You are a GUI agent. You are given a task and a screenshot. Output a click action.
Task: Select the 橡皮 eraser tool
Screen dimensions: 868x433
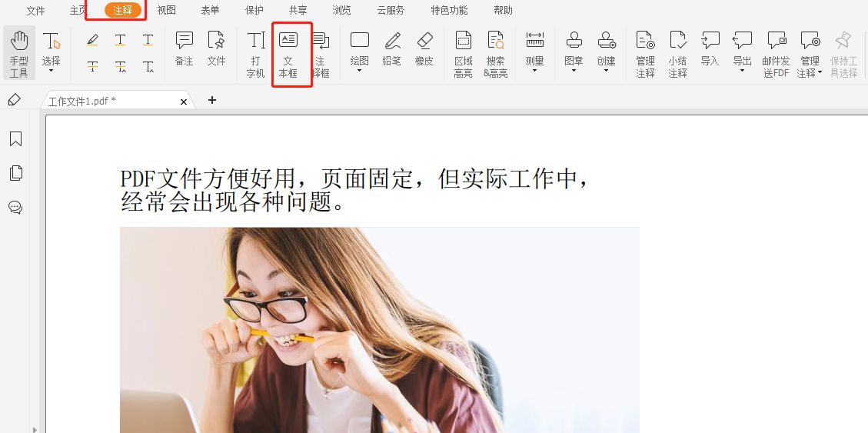coord(424,48)
